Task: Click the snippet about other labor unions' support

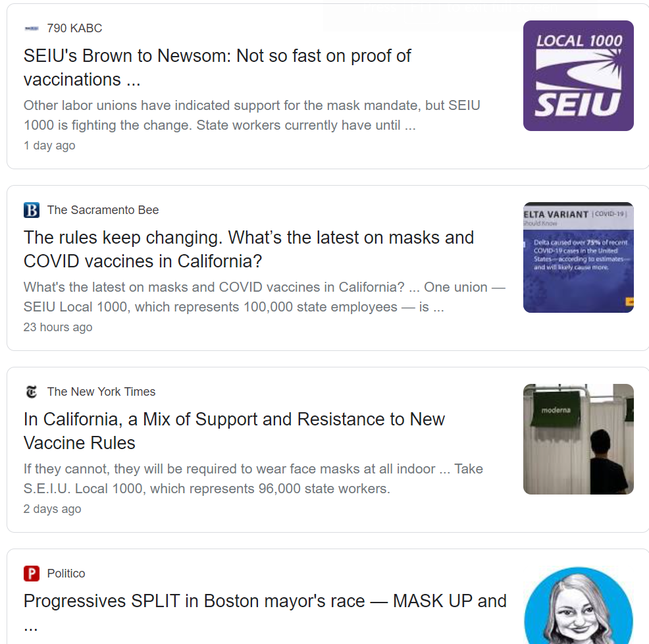Action: (251, 115)
